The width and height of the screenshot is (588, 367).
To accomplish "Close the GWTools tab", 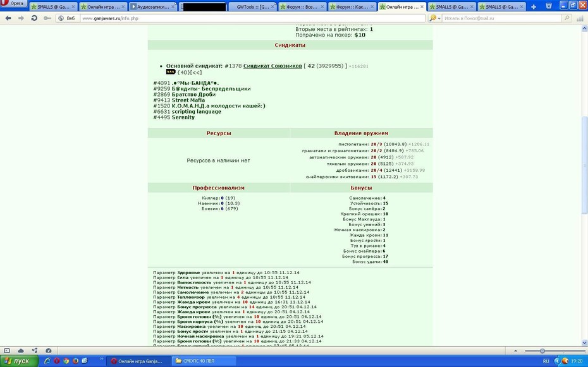I will (x=273, y=7).
